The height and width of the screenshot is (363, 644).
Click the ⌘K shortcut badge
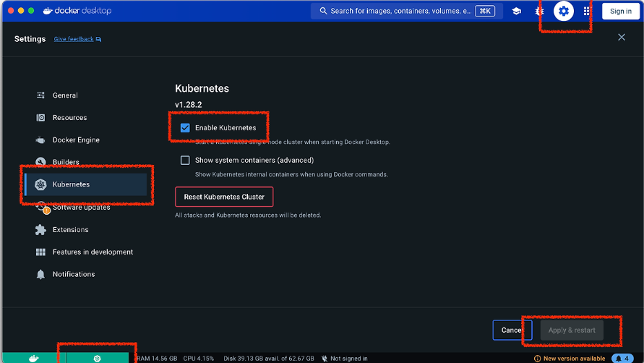(x=485, y=11)
